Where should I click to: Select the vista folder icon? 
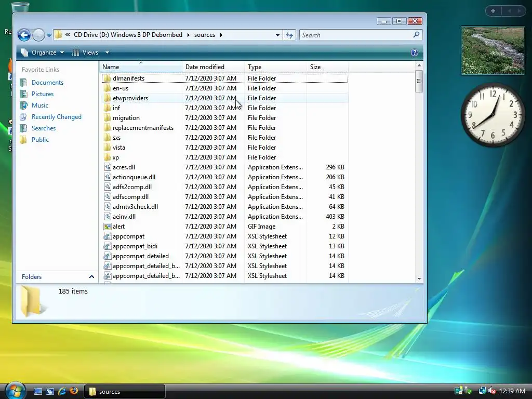pos(107,147)
